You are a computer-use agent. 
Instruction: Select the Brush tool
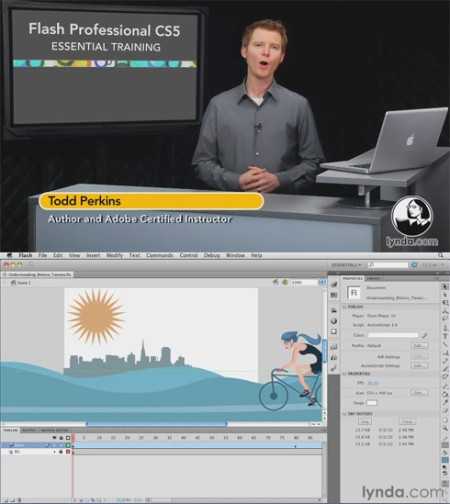445,369
